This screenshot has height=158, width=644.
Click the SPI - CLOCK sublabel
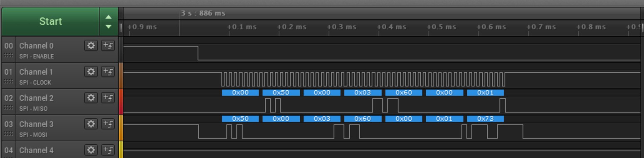(35, 83)
